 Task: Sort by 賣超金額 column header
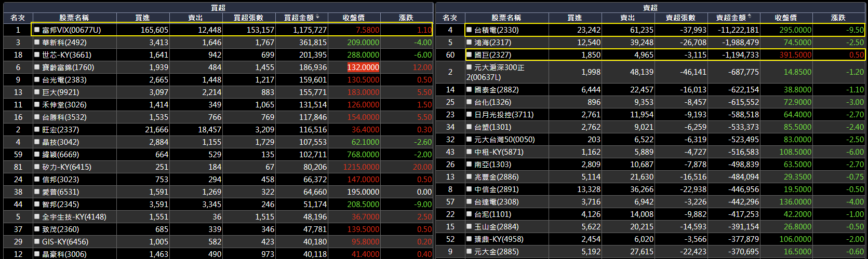coord(733,18)
